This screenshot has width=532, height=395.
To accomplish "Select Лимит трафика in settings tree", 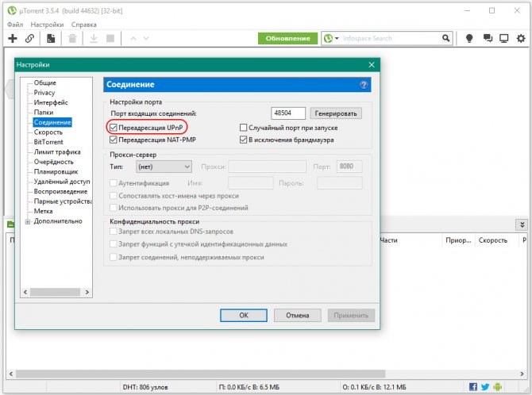I will coord(57,152).
